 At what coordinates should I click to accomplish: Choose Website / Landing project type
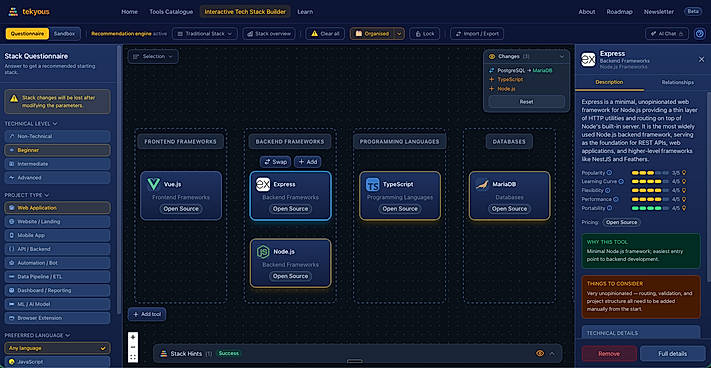coord(57,222)
